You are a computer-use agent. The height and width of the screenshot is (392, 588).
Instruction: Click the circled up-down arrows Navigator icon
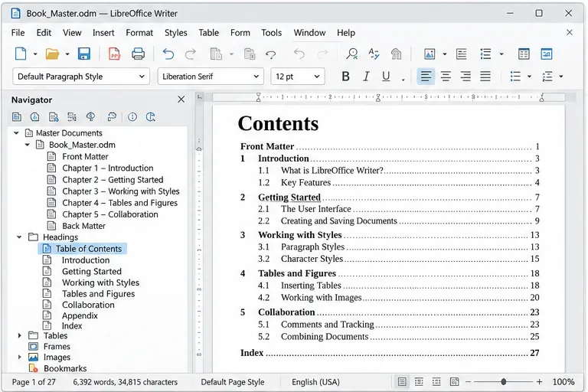[132, 117]
